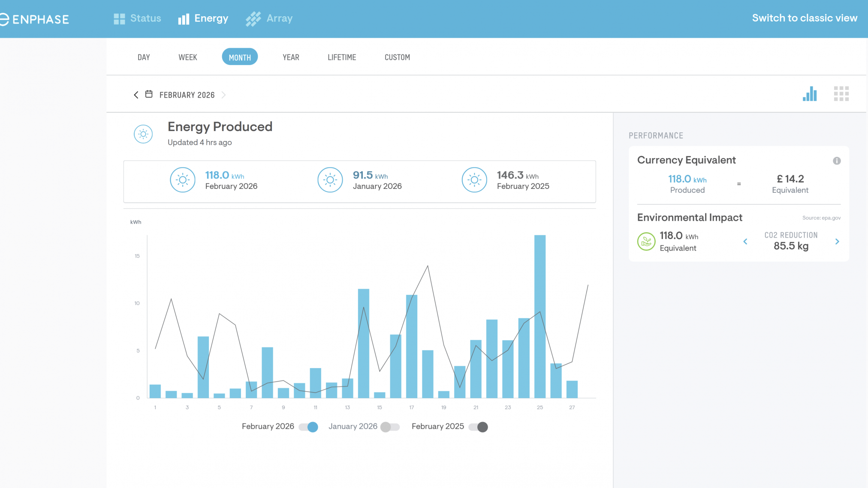
Task: Click Switch to classic view link
Action: (805, 18)
